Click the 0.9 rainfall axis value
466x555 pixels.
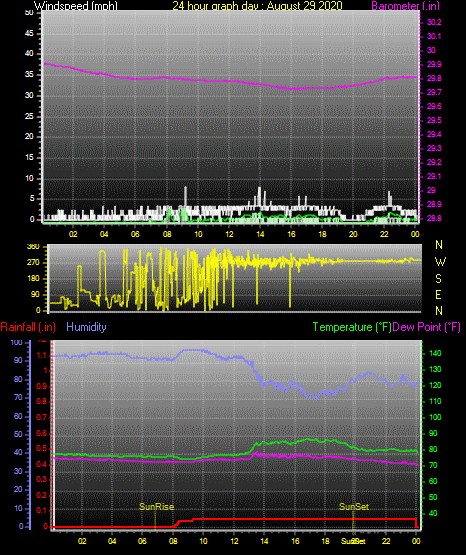coord(42,386)
